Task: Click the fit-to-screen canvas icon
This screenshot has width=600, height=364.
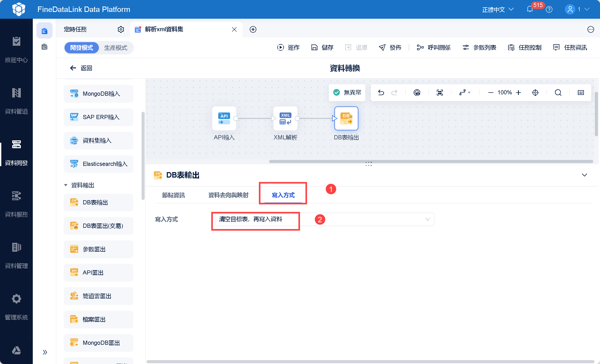Action: tap(440, 93)
